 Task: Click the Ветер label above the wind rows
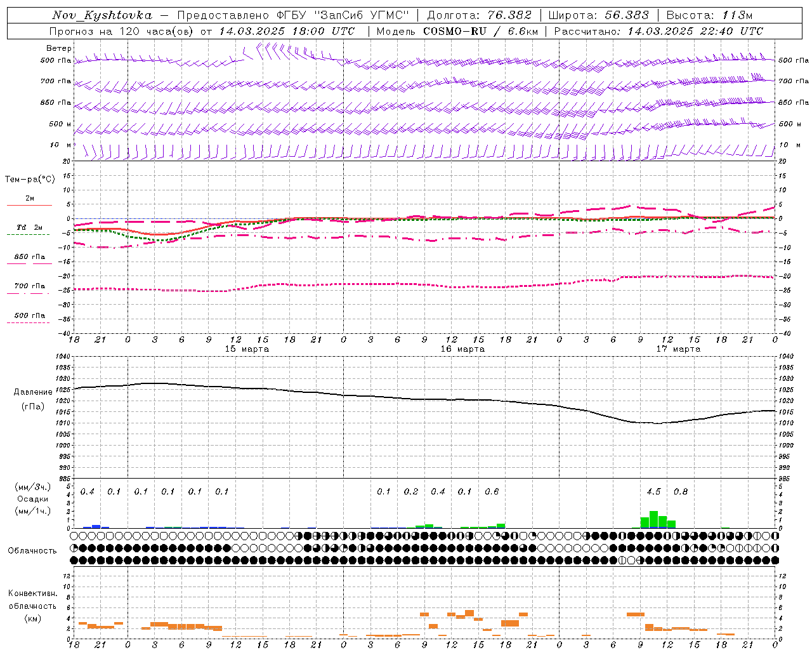[59, 48]
